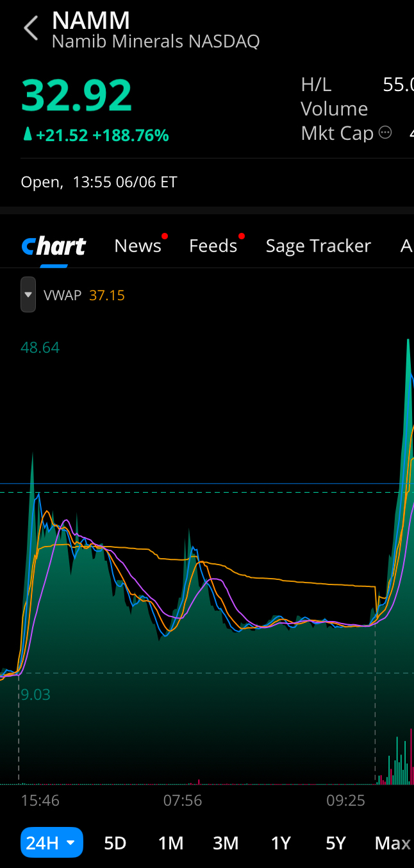Select the 1M chart range

(170, 843)
